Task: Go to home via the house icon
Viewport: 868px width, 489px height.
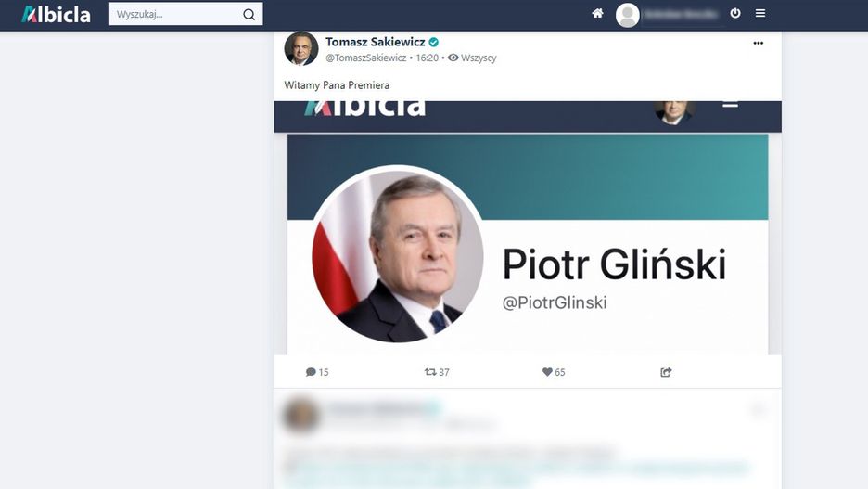Action: 597,13
